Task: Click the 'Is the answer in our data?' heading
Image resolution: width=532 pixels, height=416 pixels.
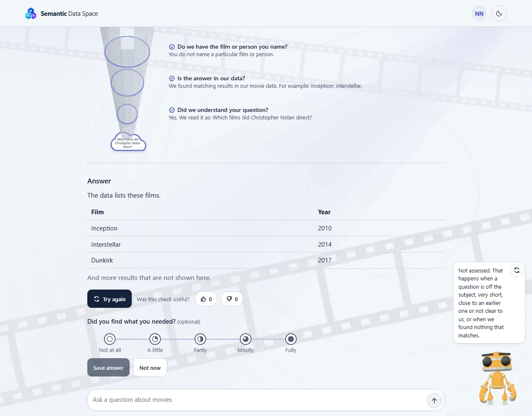Action: click(x=211, y=78)
